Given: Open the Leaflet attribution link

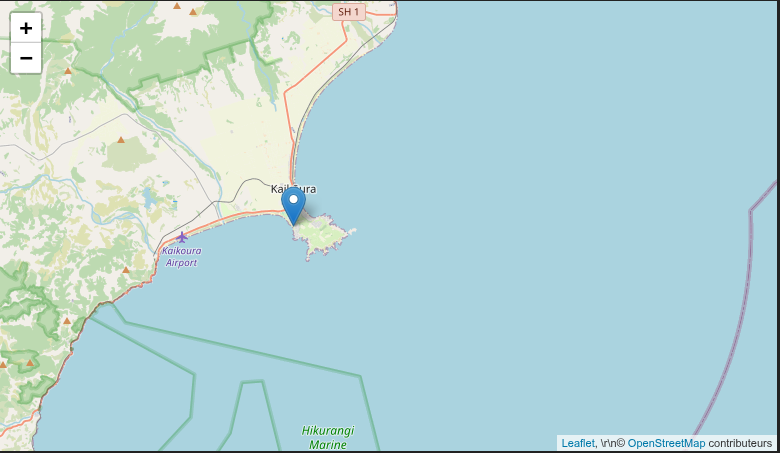Looking at the screenshot, I should [x=578, y=443].
